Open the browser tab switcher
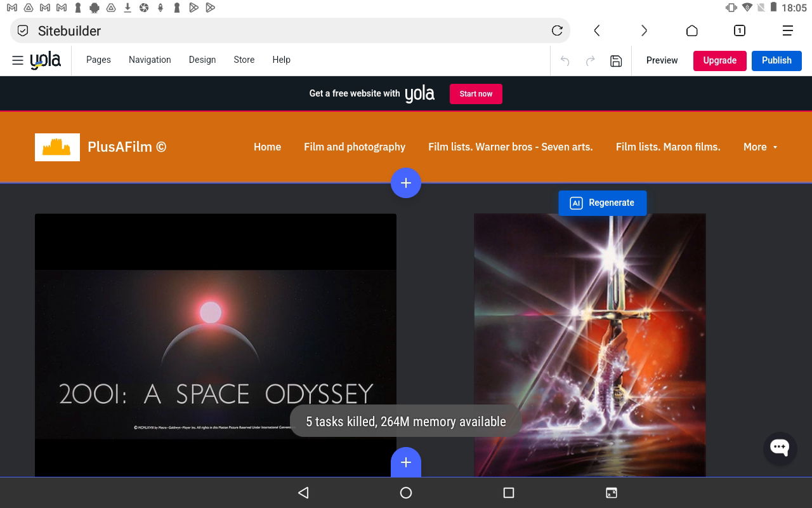The image size is (812, 508). tap(740, 30)
